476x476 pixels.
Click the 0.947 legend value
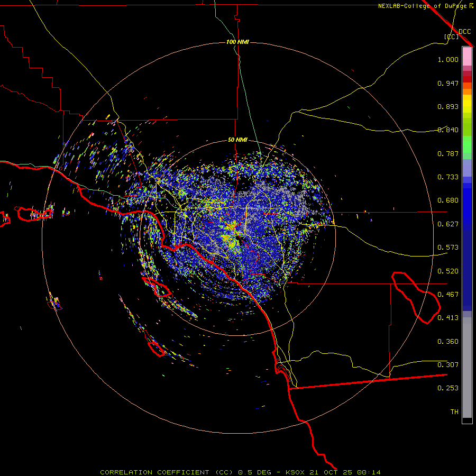point(448,83)
